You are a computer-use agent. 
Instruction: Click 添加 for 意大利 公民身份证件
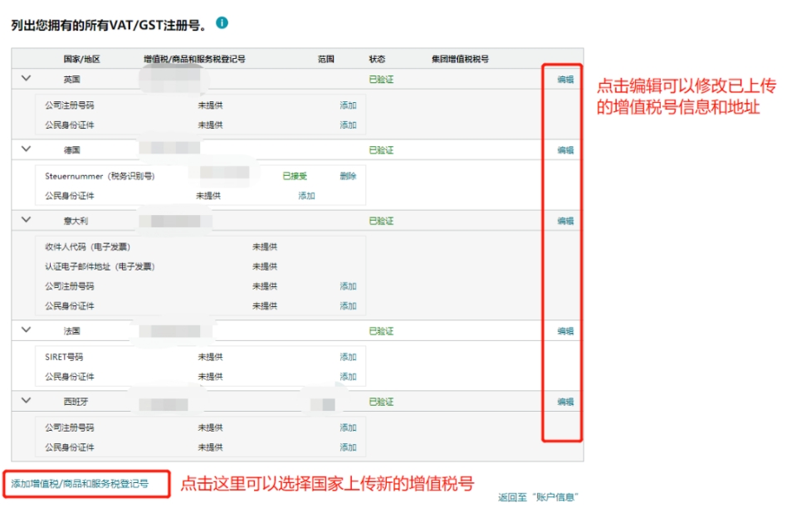coord(348,306)
